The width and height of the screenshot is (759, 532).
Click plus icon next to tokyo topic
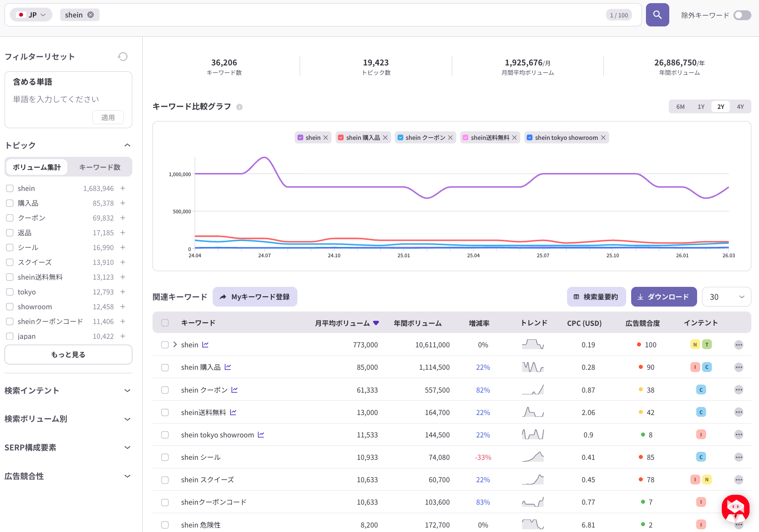pos(122,292)
